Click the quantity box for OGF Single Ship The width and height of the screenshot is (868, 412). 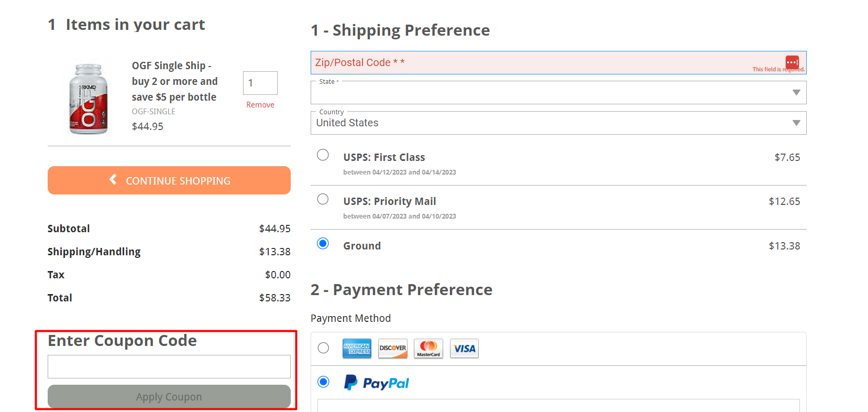(x=260, y=83)
